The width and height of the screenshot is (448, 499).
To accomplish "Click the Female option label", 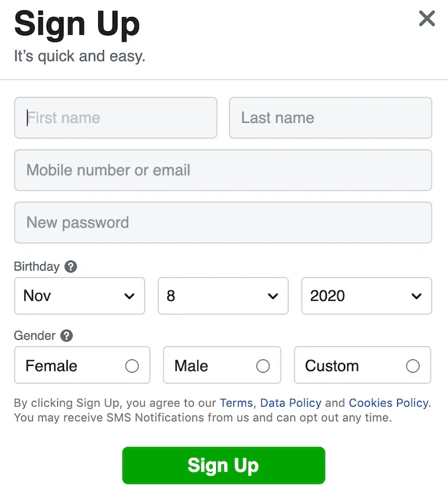I will coord(51,366).
